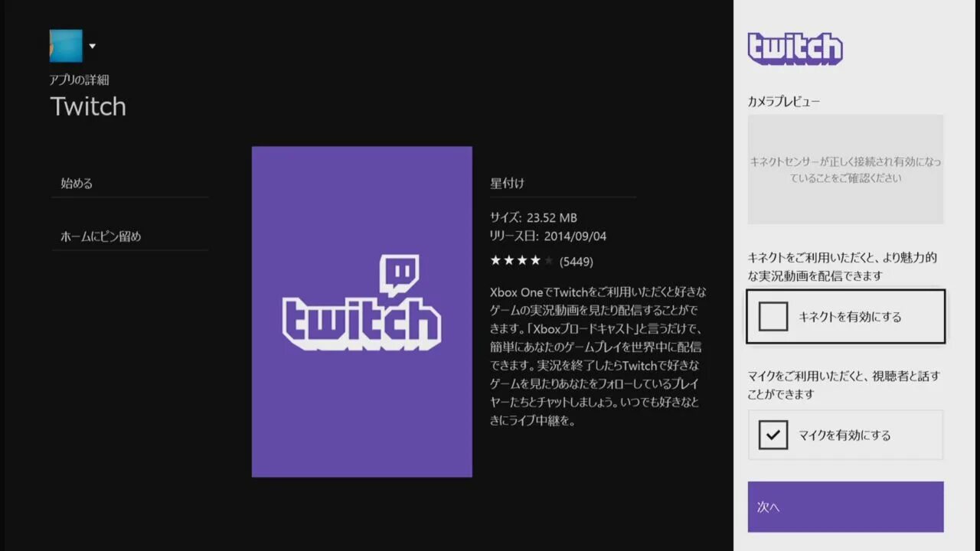Click the star rating with 5449 reviews
The height and width of the screenshot is (551, 980).
click(x=541, y=261)
